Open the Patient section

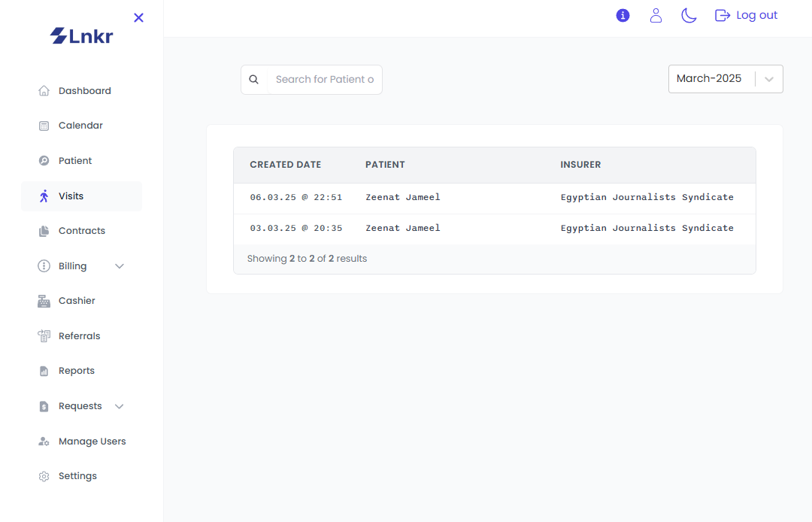(x=81, y=161)
